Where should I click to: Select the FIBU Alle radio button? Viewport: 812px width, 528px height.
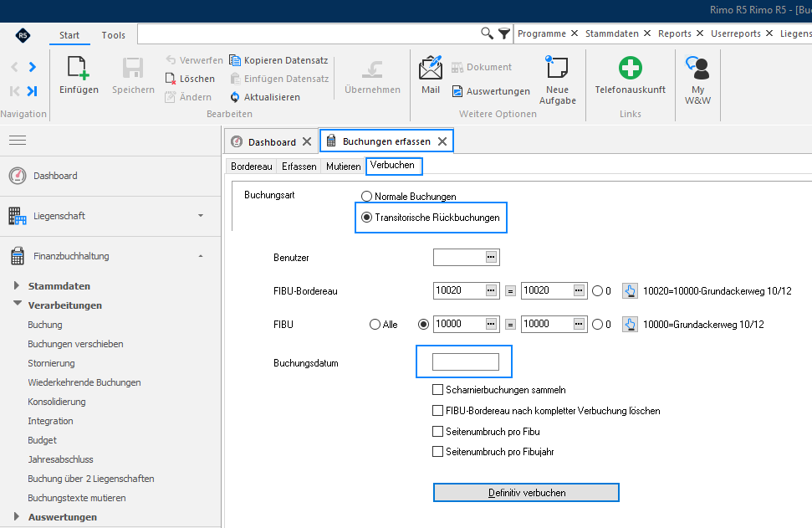pos(375,325)
